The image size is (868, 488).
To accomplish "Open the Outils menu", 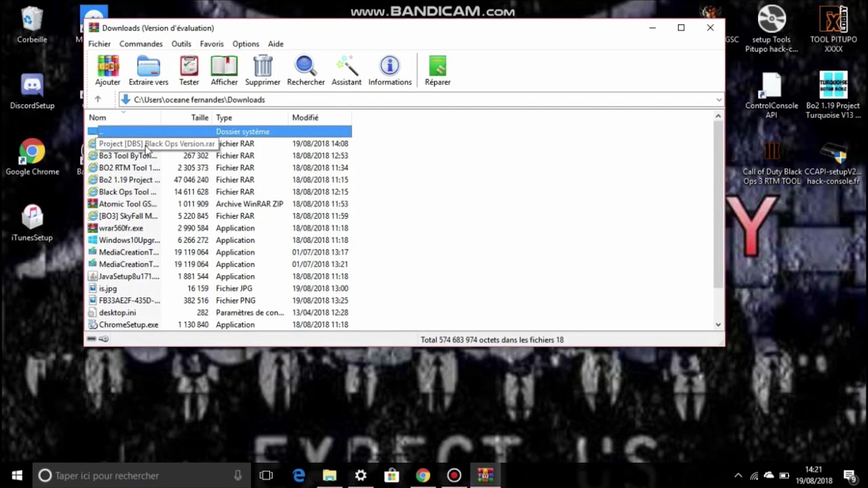I will 181,43.
